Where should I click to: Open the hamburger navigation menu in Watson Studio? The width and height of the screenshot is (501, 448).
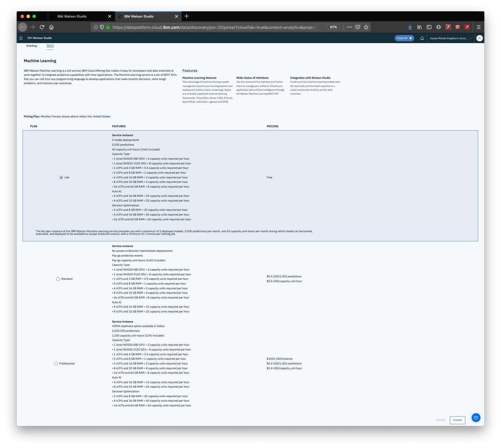click(21, 38)
